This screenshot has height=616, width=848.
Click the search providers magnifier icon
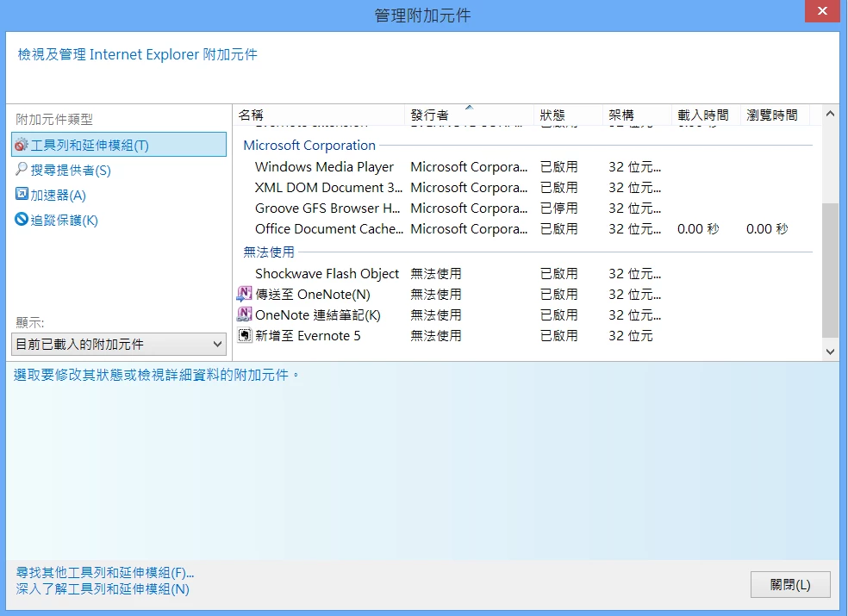point(21,169)
